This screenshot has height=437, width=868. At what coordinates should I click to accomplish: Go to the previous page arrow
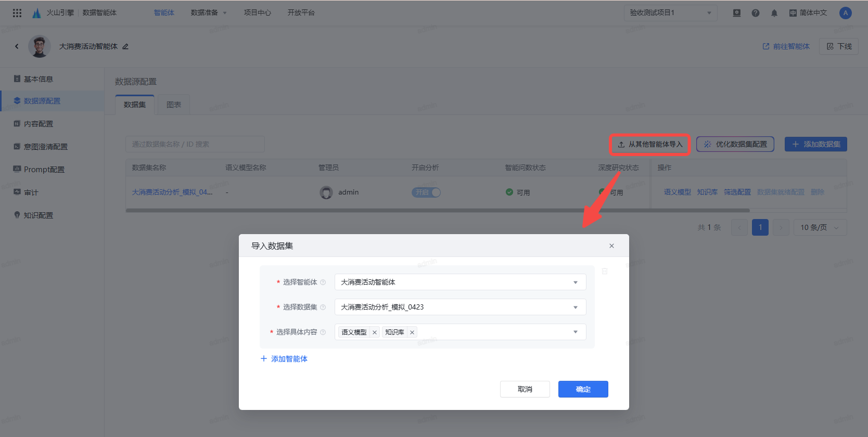coord(739,227)
